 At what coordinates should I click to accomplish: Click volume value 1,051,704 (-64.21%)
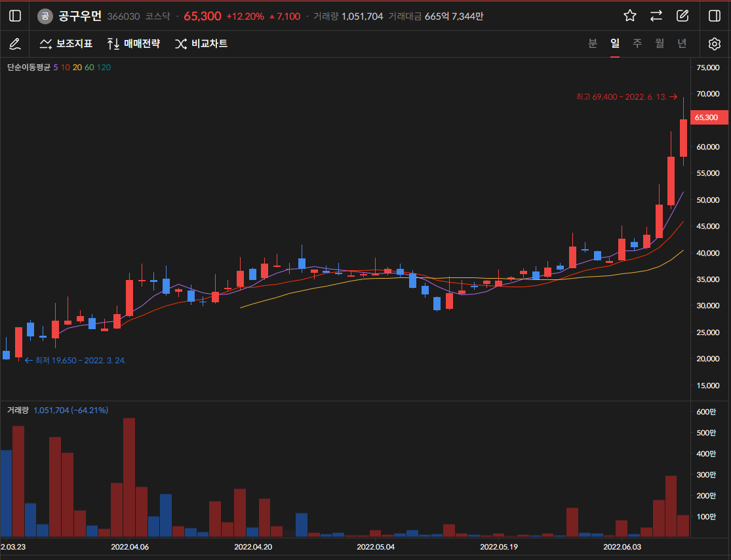71,410
